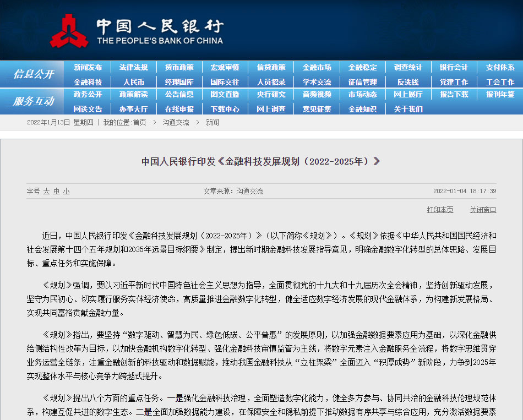Click 首页 in the breadcrumb
523x420 pixels.
coord(139,122)
